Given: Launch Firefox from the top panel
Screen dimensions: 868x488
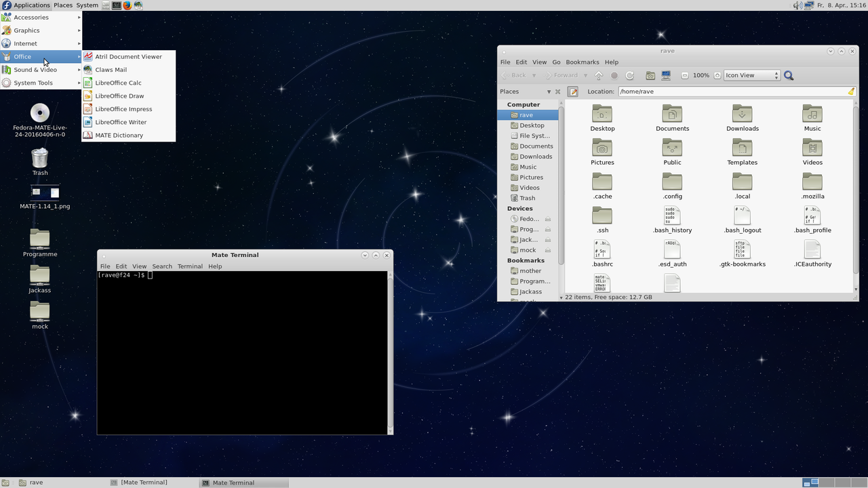Looking at the screenshot, I should click(127, 5).
